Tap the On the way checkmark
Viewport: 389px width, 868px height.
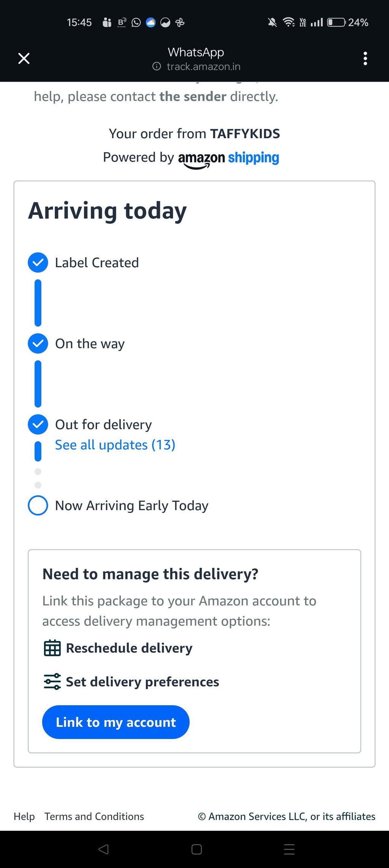coord(38,343)
